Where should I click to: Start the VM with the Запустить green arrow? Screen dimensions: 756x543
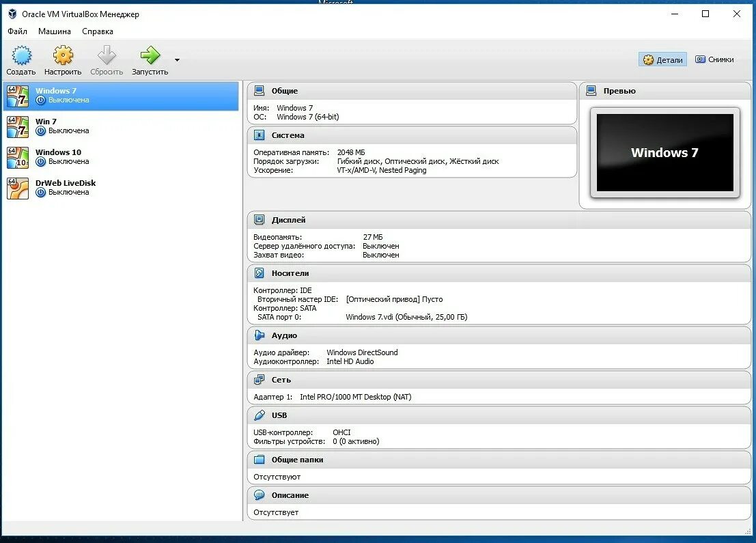[150, 55]
